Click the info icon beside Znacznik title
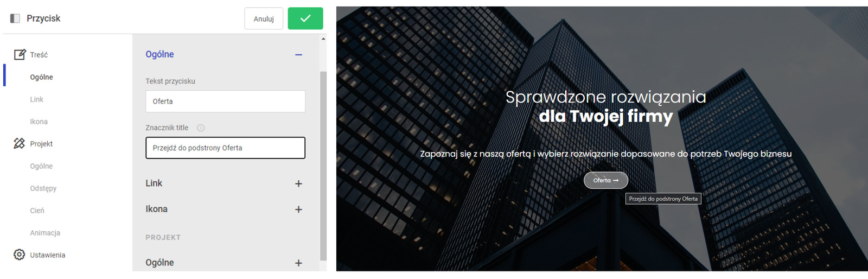Screen dimensions: 868x279 201,128
